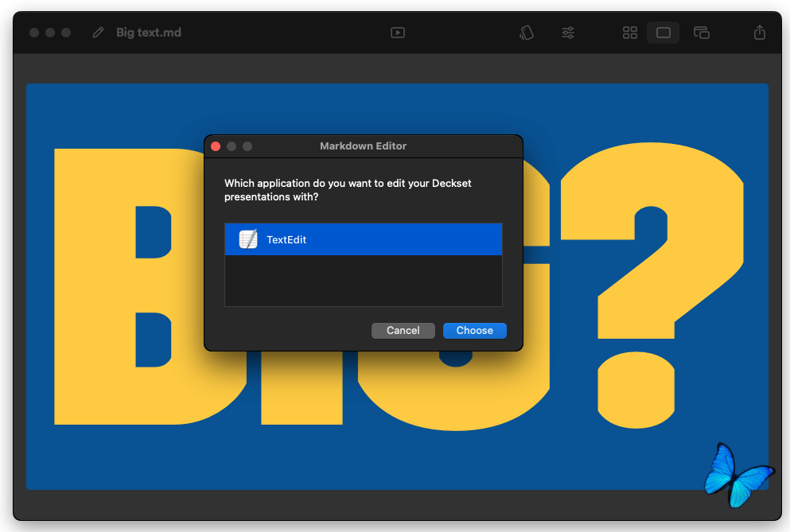Click the main window's close button
Screen dimensions: 790x532
34,33
